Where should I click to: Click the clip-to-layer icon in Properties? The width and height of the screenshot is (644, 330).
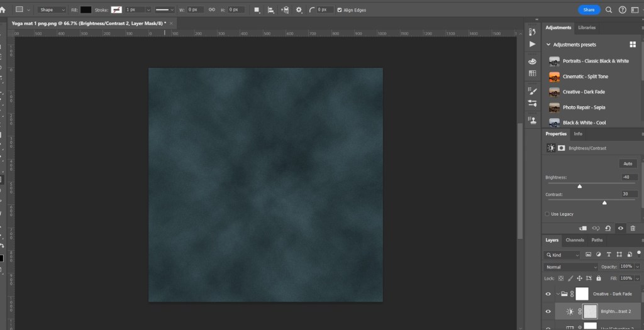pyautogui.click(x=582, y=228)
